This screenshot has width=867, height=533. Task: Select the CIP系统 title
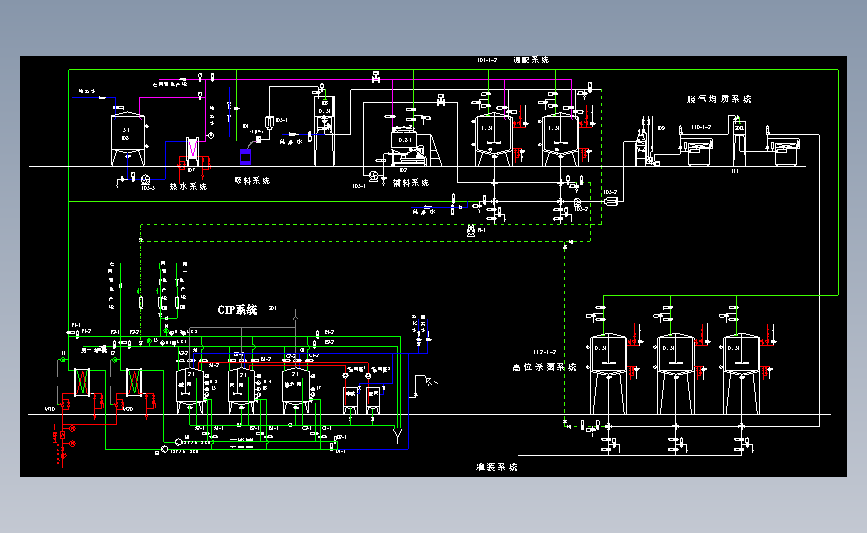[237, 310]
